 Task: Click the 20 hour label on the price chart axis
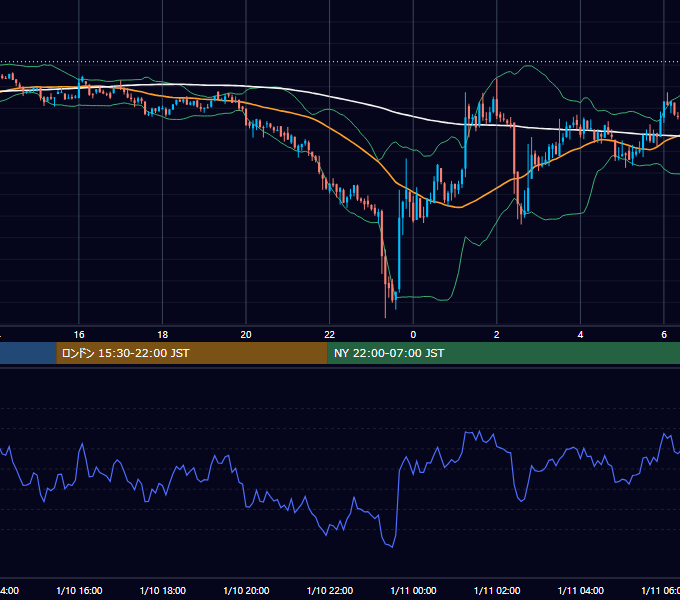246,335
